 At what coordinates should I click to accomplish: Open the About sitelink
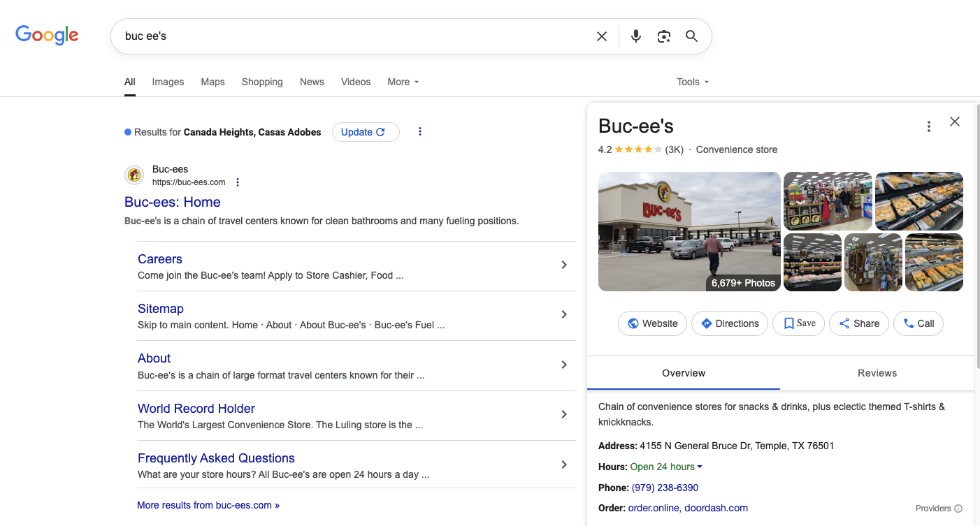pyautogui.click(x=154, y=358)
